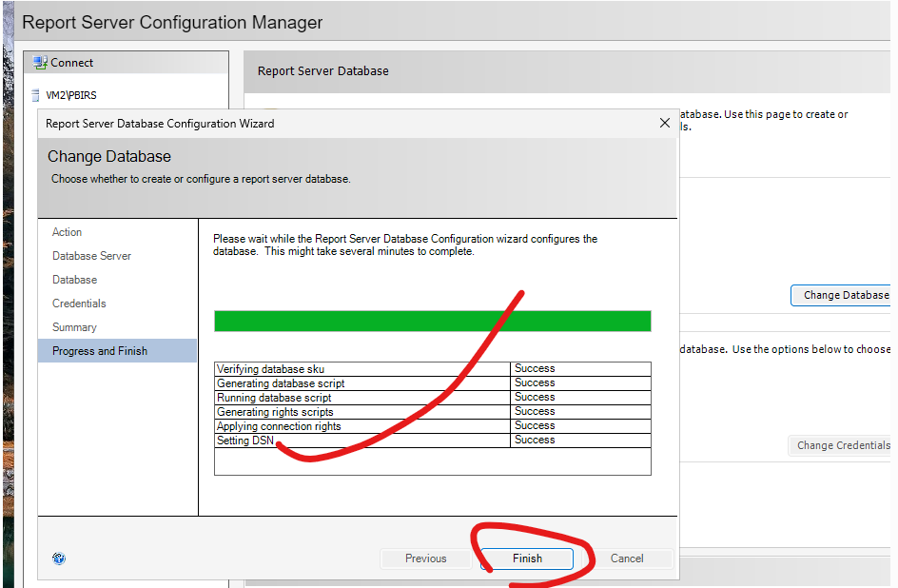Click the Finish button
898x588 pixels.
(527, 559)
